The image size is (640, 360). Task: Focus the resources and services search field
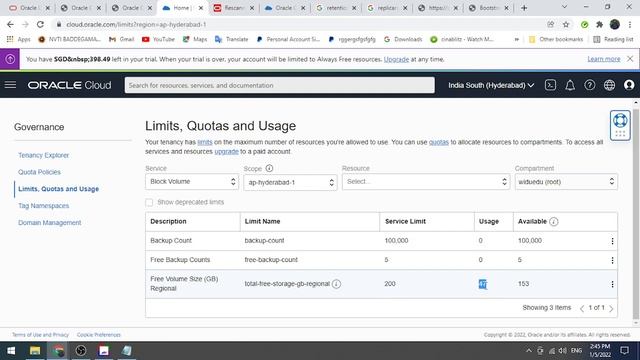coord(280,85)
